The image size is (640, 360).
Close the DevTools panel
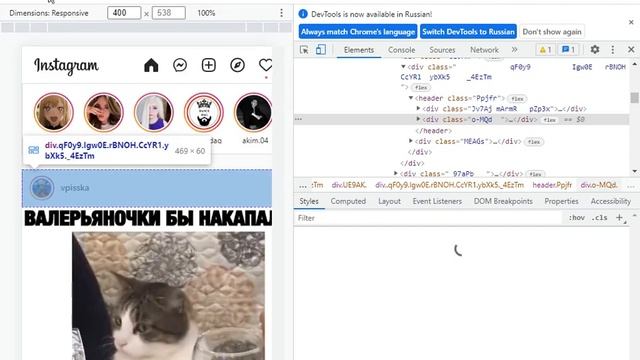(631, 49)
